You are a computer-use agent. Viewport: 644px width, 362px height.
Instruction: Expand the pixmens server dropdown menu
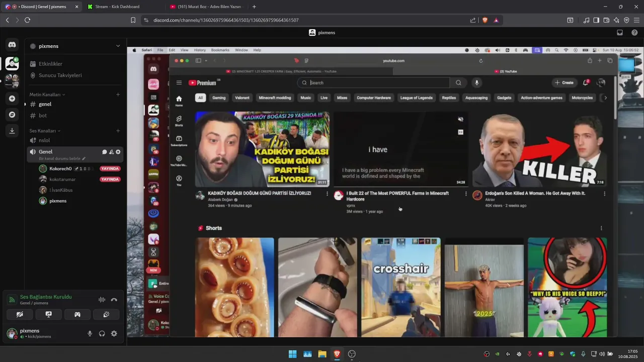(x=118, y=46)
